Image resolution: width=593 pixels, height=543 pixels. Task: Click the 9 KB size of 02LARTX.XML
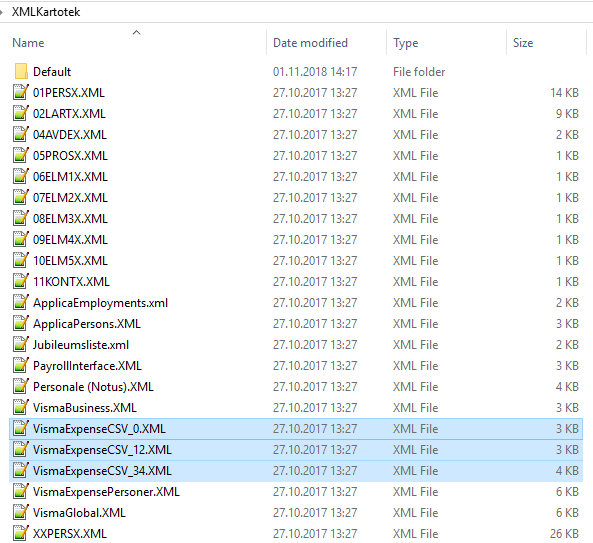point(567,114)
